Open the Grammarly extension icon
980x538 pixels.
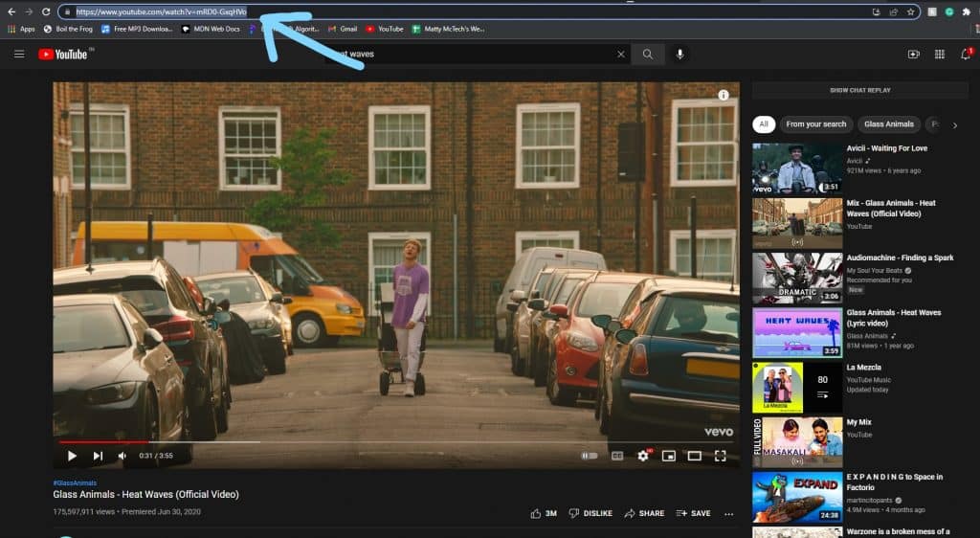click(948, 11)
